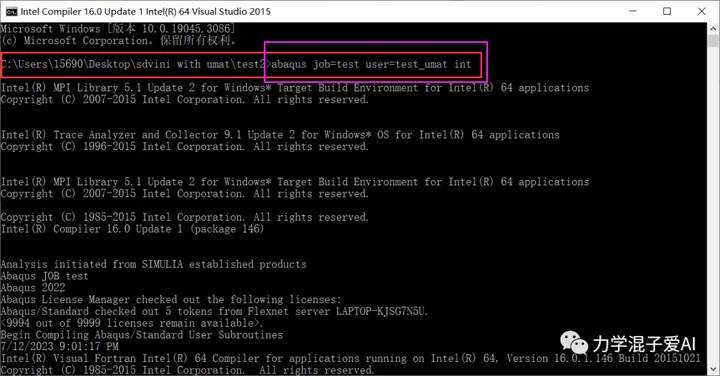Image resolution: width=720 pixels, height=376 pixels.
Task: Click the scrollbar up arrow
Action: [713, 28]
